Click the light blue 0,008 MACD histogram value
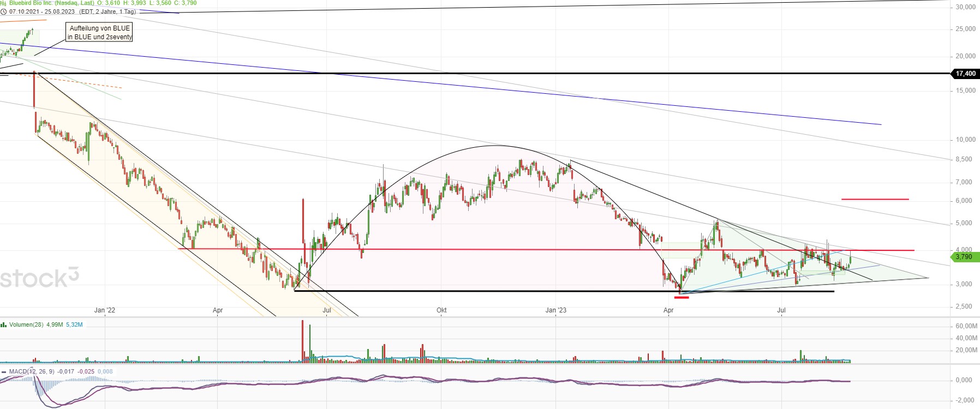The height and width of the screenshot is (409, 980). (x=105, y=372)
